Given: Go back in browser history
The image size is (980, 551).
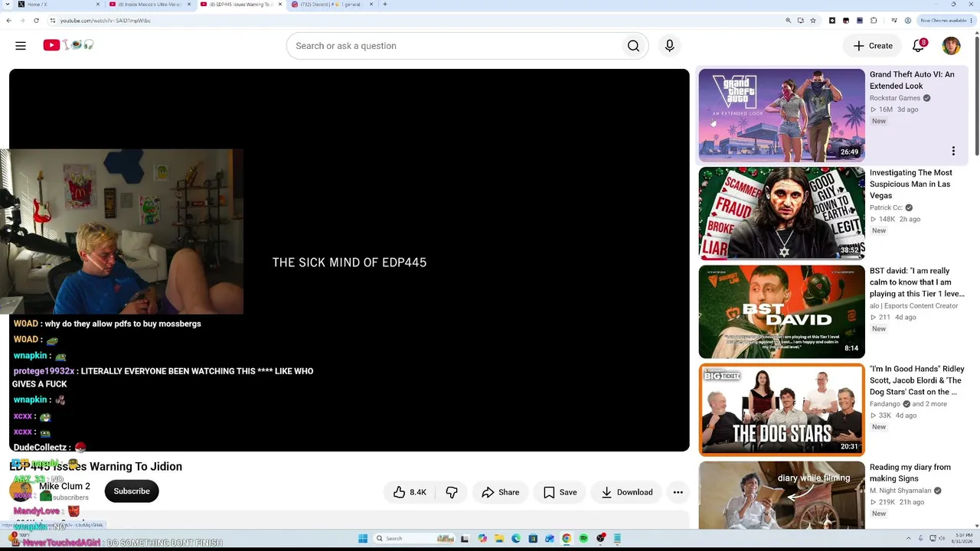Looking at the screenshot, I should click(8, 21).
